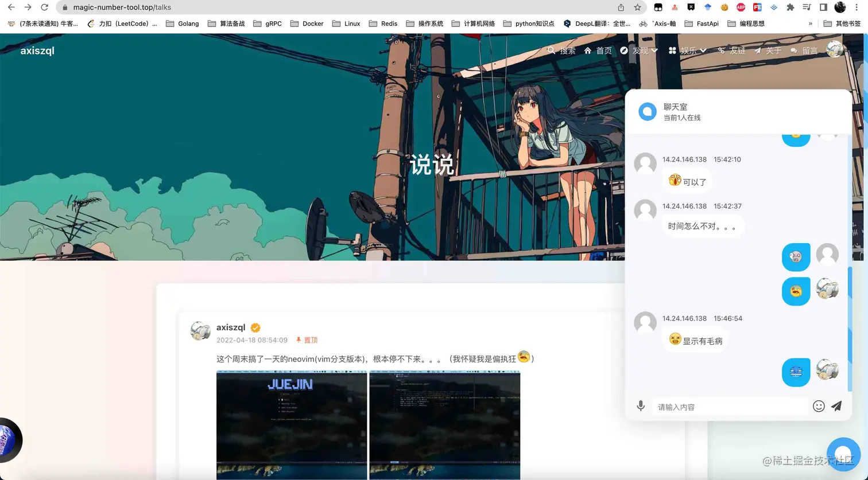Viewport: 868px width, 480px height.
Task: Open the 编程思想 bookmark folder
Action: [x=746, y=24]
